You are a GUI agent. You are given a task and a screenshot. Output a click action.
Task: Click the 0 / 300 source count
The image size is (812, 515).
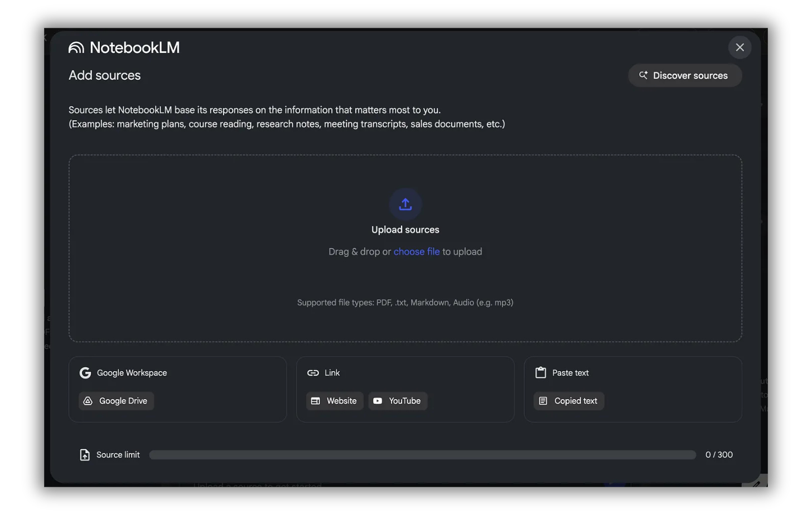click(x=719, y=455)
